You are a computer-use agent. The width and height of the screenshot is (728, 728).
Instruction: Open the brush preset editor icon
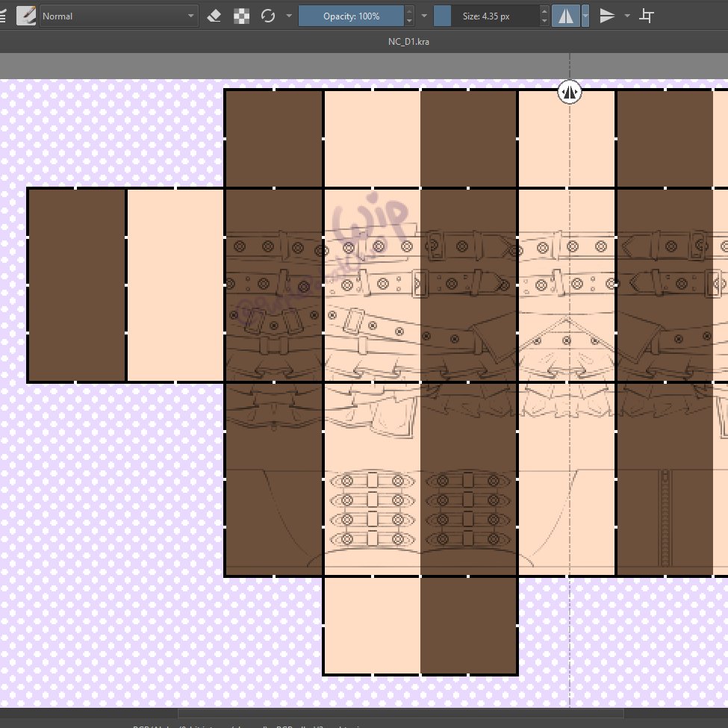26,16
